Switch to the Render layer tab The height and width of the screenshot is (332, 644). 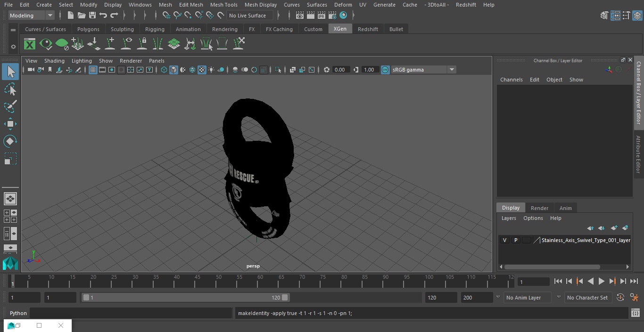pos(539,208)
